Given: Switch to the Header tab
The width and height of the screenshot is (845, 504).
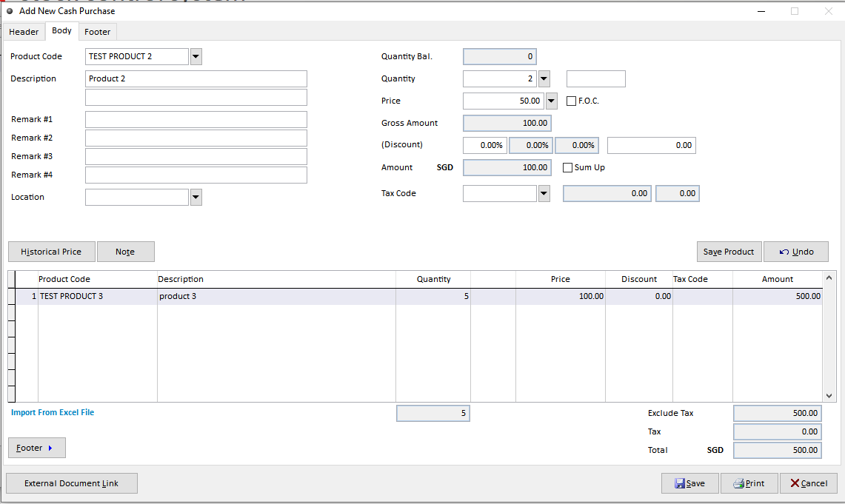Looking at the screenshot, I should (24, 32).
